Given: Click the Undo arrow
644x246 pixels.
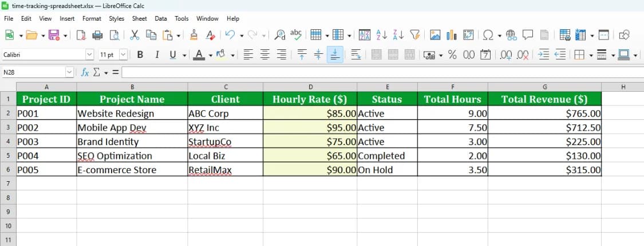Looking at the screenshot, I should (231, 35).
